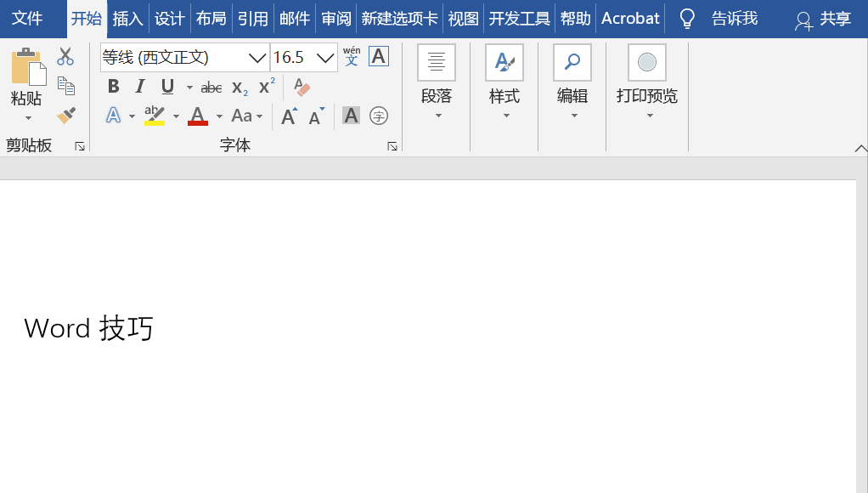Toggle superscript formatting

(x=267, y=87)
